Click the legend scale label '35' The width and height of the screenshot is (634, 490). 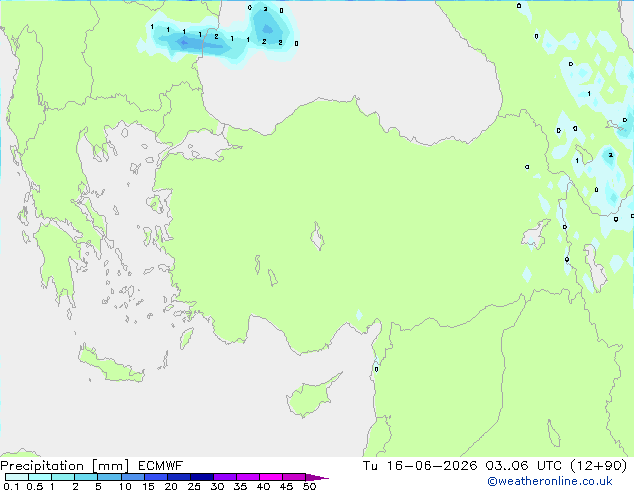coord(240,486)
